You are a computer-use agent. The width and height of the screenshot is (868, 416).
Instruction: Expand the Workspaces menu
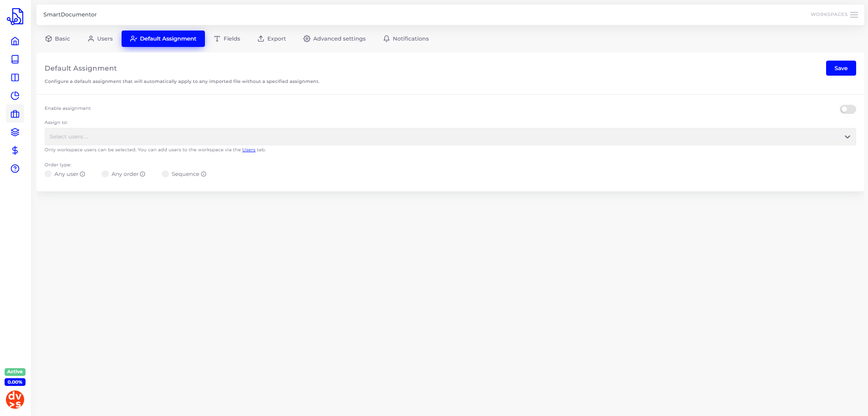(x=834, y=15)
